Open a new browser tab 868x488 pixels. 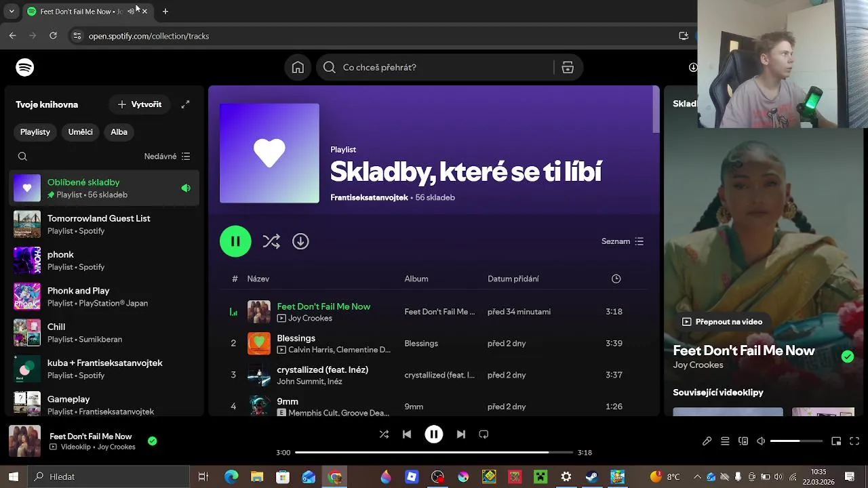165,12
